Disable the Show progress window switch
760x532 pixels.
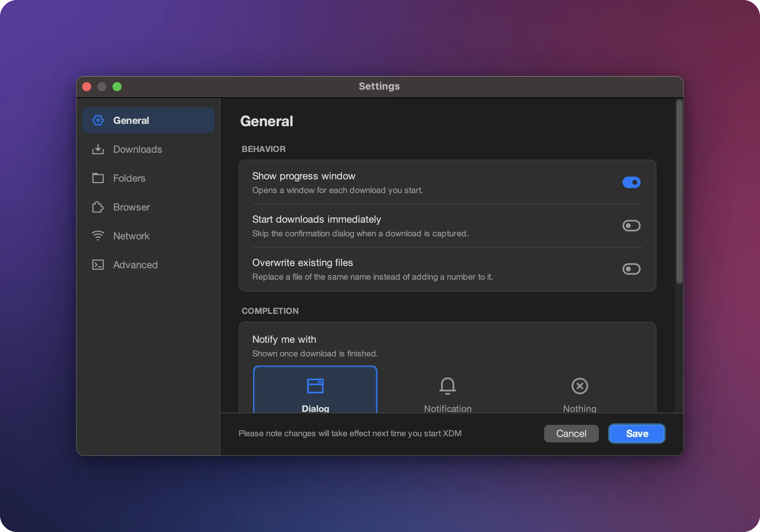point(632,182)
